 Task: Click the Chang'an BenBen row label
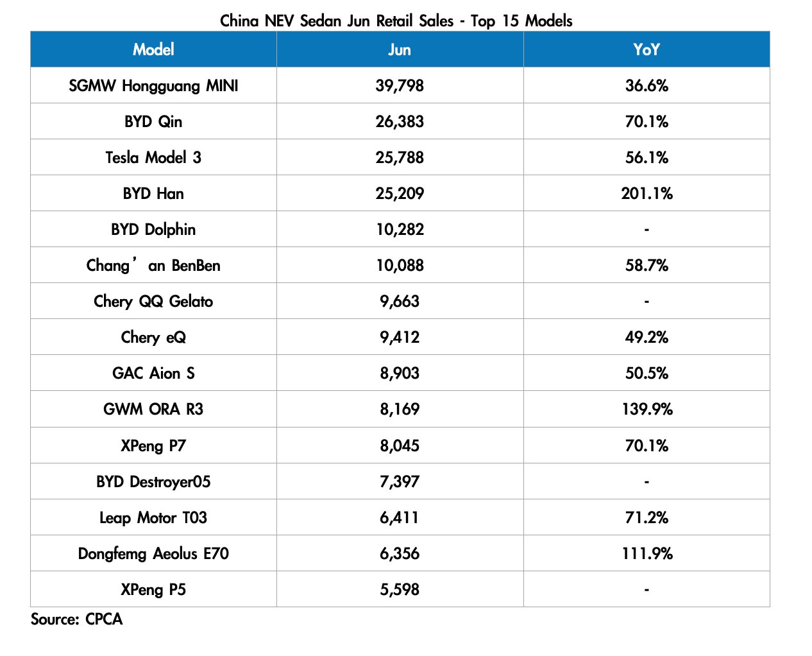point(153,265)
